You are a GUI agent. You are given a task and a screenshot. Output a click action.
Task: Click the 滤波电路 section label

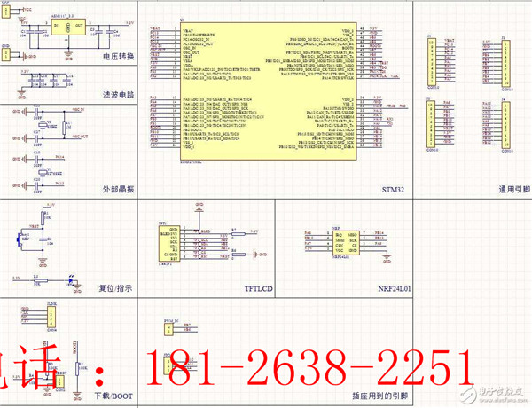[x=119, y=95]
